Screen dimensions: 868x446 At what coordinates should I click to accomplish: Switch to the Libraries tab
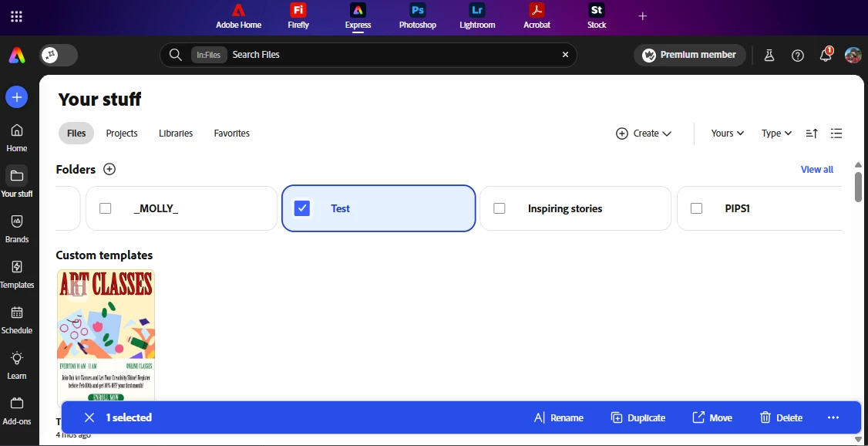(x=176, y=133)
